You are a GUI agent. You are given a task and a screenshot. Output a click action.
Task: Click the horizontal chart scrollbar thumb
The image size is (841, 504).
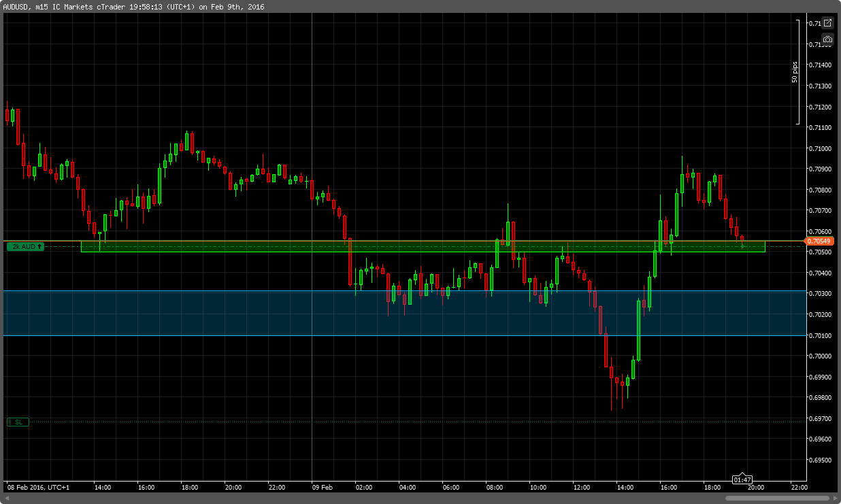pyautogui.click(x=776, y=499)
